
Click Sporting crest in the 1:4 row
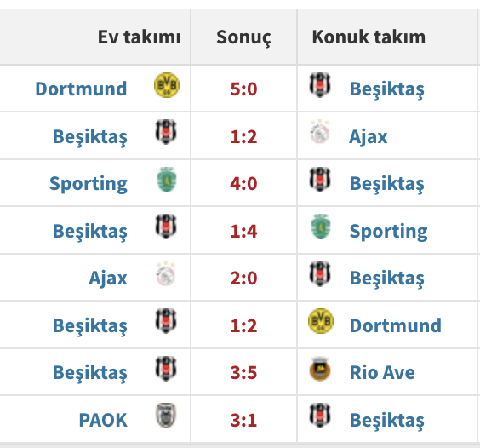click(x=321, y=227)
